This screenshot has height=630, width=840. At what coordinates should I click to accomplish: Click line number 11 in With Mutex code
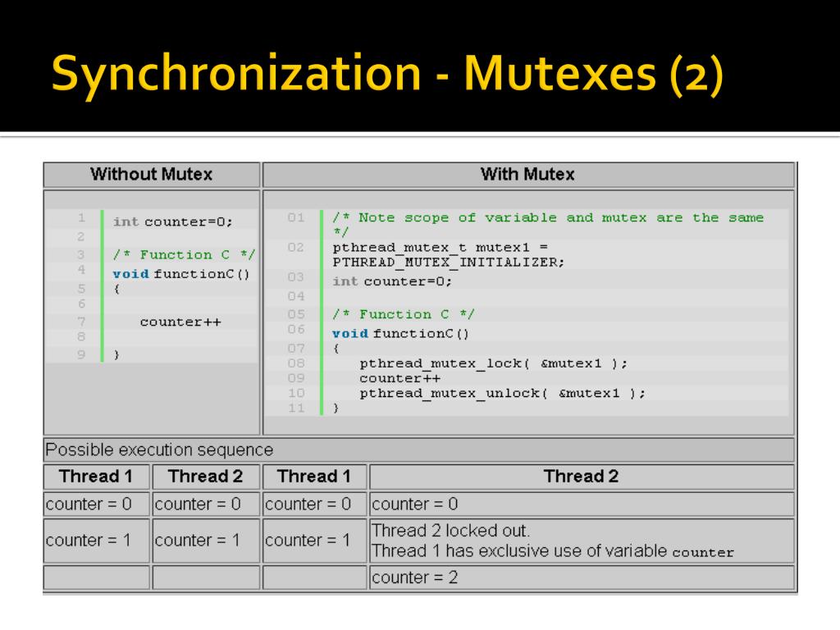tap(296, 409)
